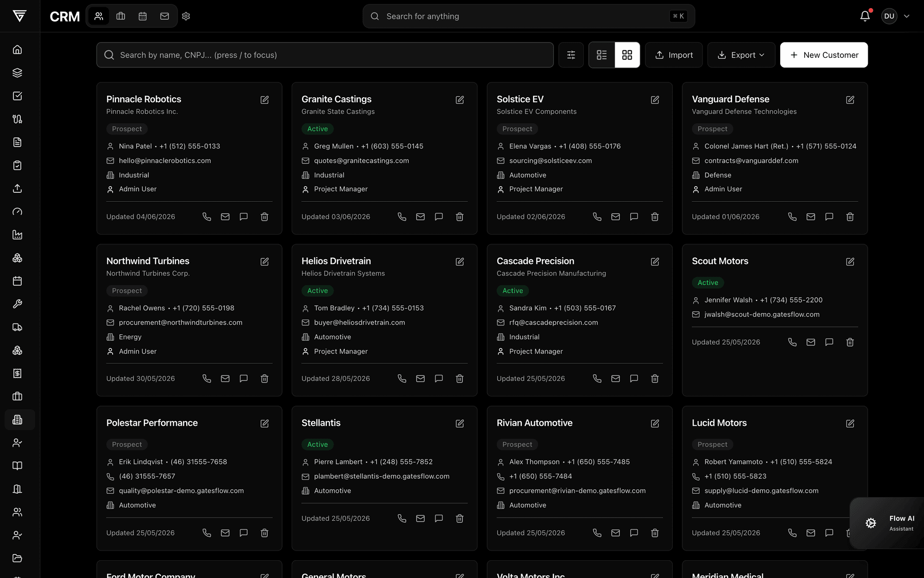
Task: Open the delivery truck icon in sidebar
Action: pyautogui.click(x=17, y=327)
